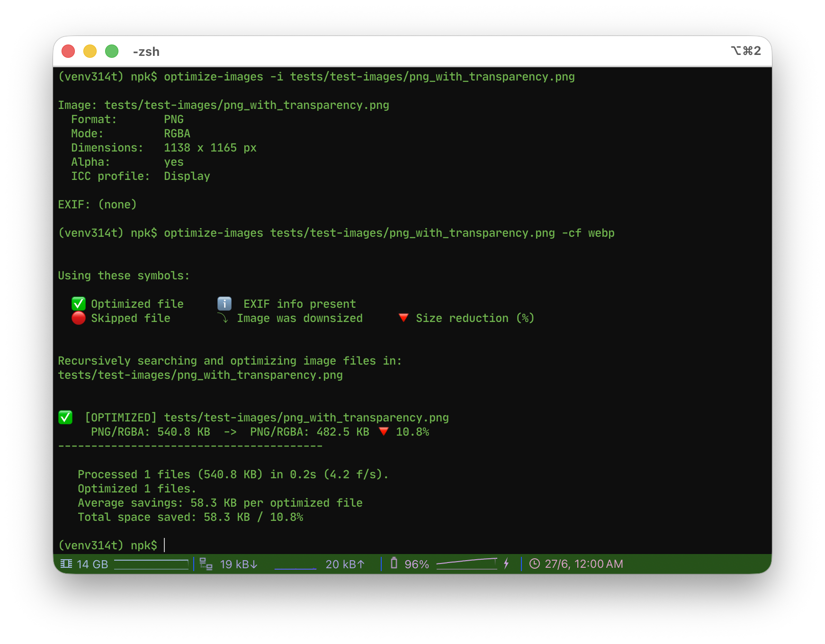
Task: Click the red close window button
Action: coord(68,51)
